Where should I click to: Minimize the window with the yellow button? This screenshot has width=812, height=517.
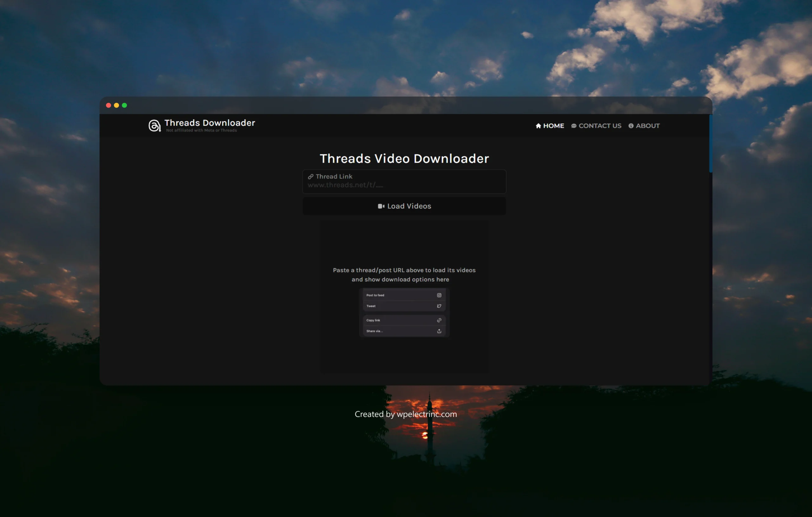pos(116,105)
